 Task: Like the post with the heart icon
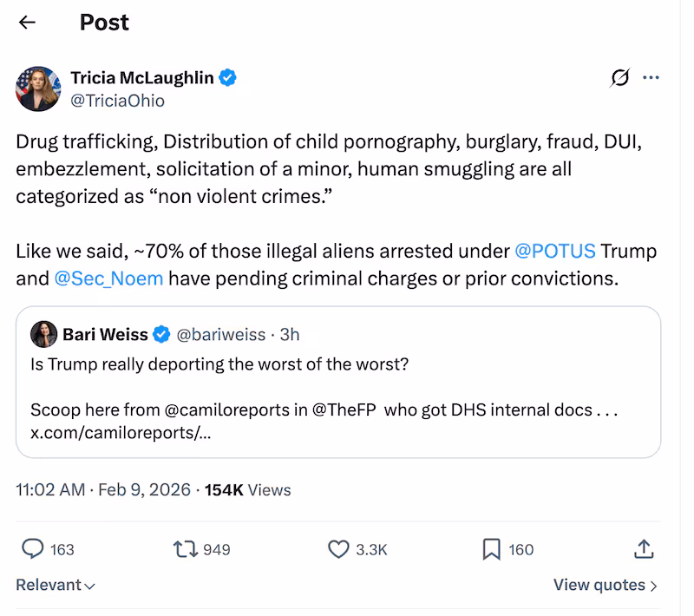337,549
